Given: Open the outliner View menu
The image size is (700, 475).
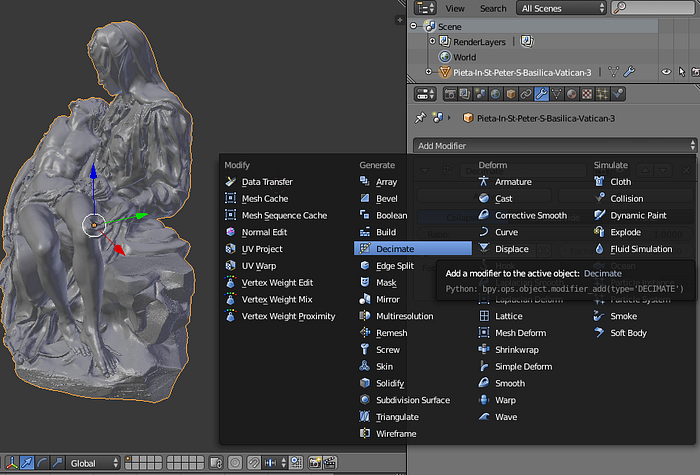Looking at the screenshot, I should tap(454, 8).
